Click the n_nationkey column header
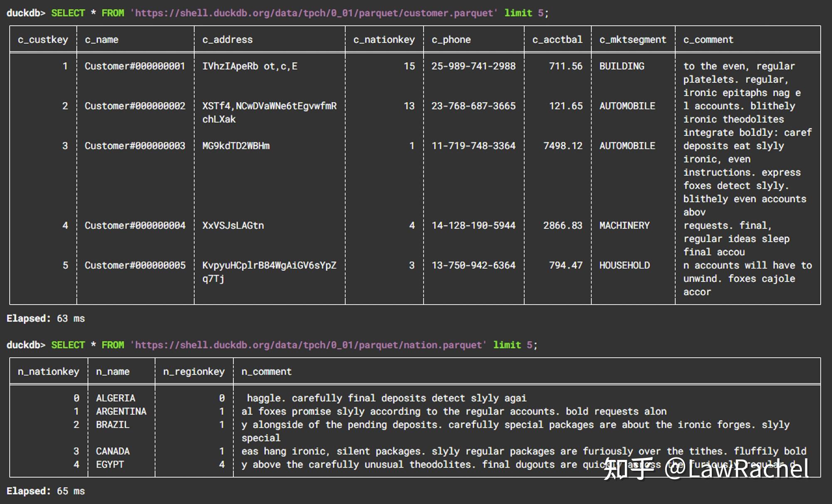The image size is (832, 504). click(x=48, y=371)
